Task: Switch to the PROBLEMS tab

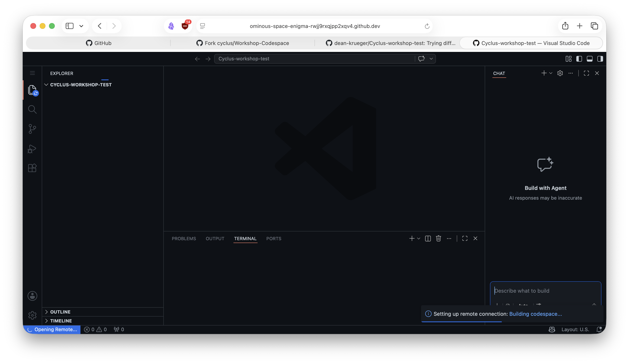Action: click(x=184, y=239)
